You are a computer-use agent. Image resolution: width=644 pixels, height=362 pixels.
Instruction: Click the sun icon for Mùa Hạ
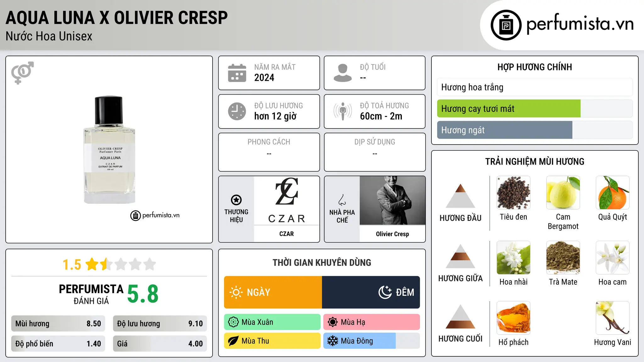333,322
